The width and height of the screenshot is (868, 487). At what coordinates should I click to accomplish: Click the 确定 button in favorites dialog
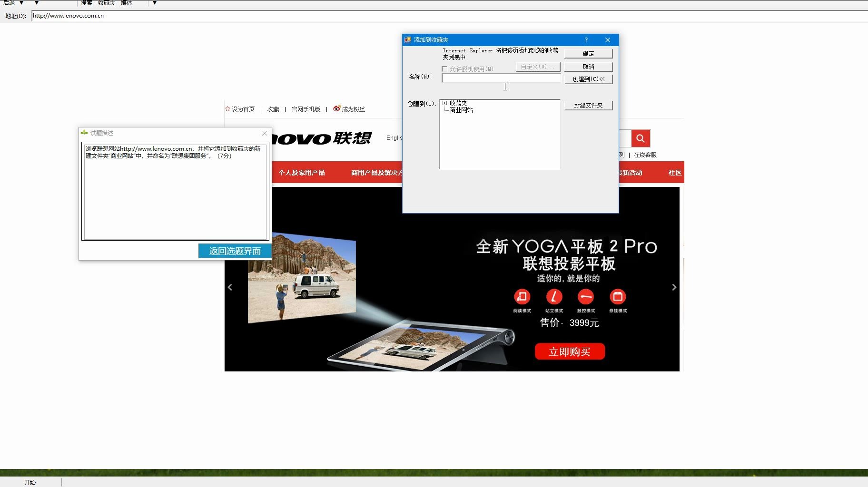pyautogui.click(x=588, y=53)
